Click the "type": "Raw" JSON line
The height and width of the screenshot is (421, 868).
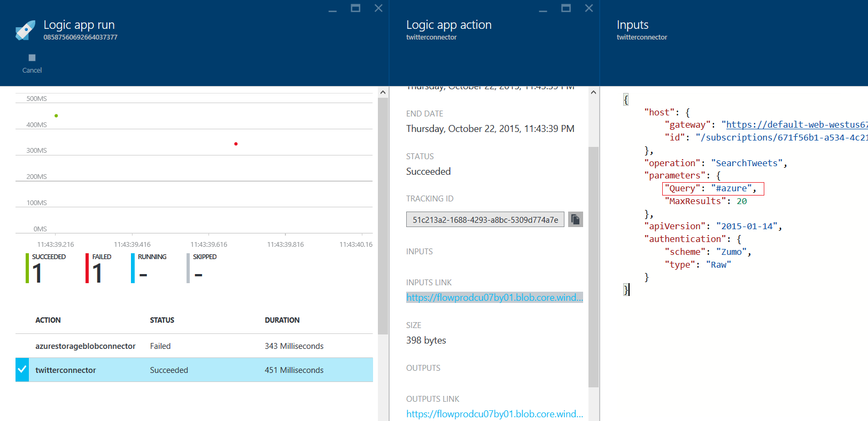[x=697, y=265]
